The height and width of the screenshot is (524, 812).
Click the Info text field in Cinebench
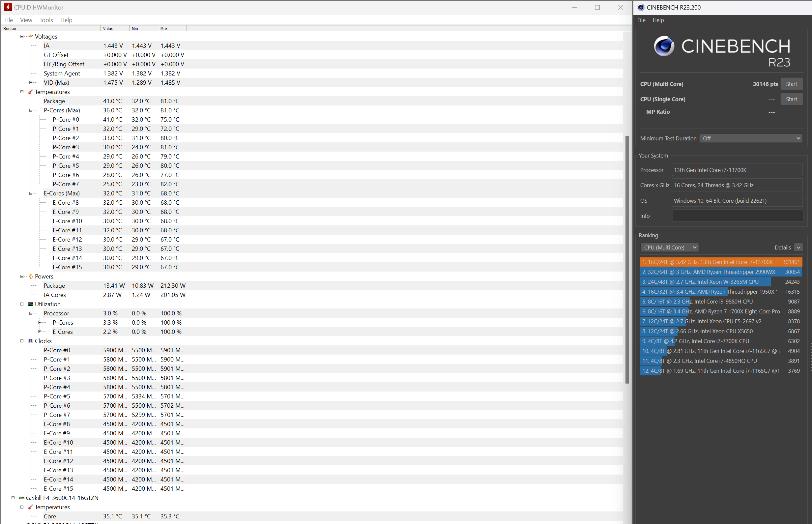[x=737, y=216]
